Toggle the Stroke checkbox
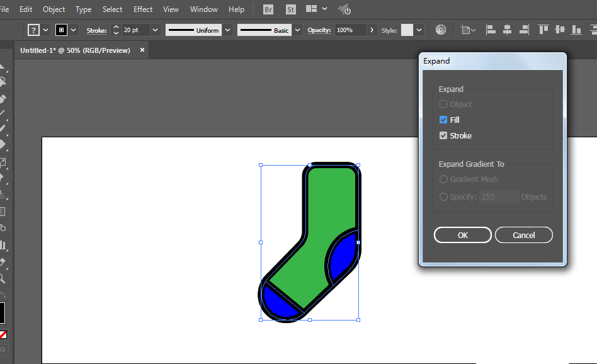This screenshot has width=597, height=364. point(443,135)
